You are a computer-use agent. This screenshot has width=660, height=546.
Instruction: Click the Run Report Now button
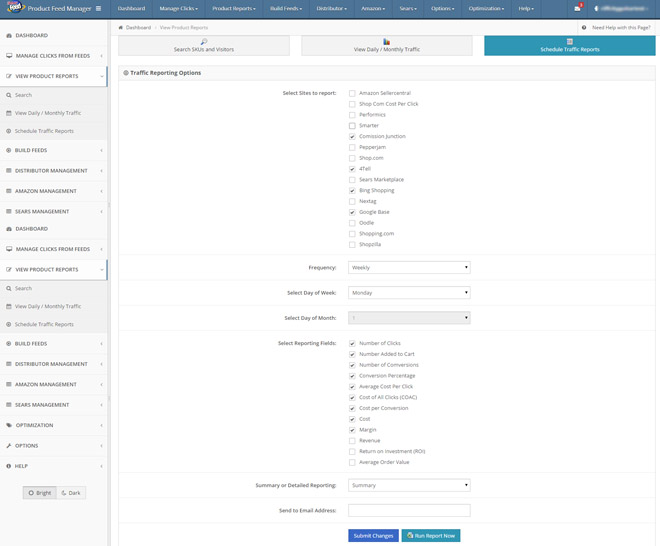pos(431,535)
